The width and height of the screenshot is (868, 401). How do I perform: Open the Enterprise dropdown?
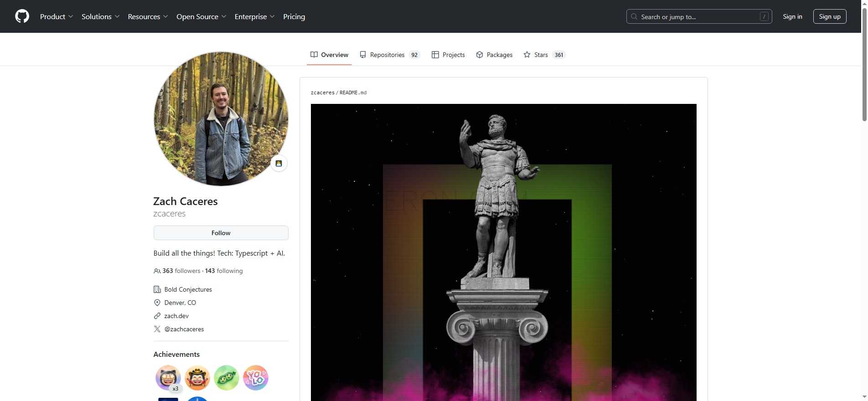255,16
